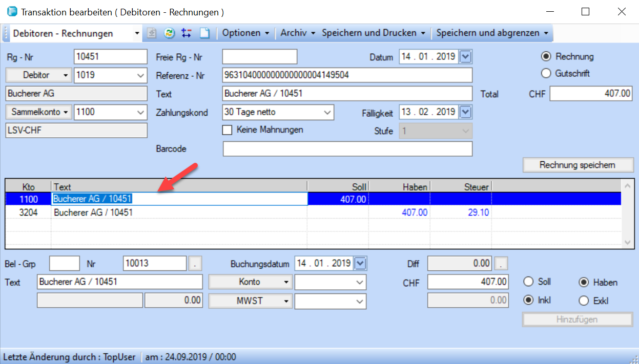Click into the Barcode input field
Screen dimensions: 639x364
[x=347, y=149]
